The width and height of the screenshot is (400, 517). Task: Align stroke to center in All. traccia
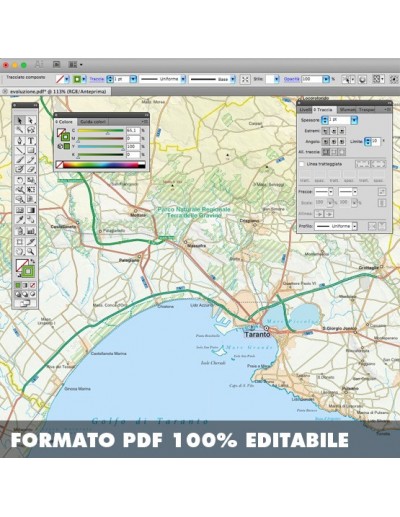(325, 152)
